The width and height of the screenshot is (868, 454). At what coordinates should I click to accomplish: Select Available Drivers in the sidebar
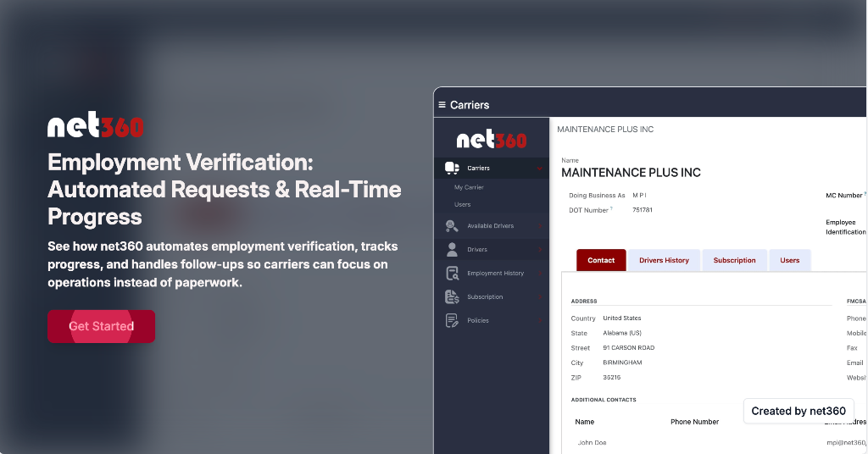coord(492,225)
